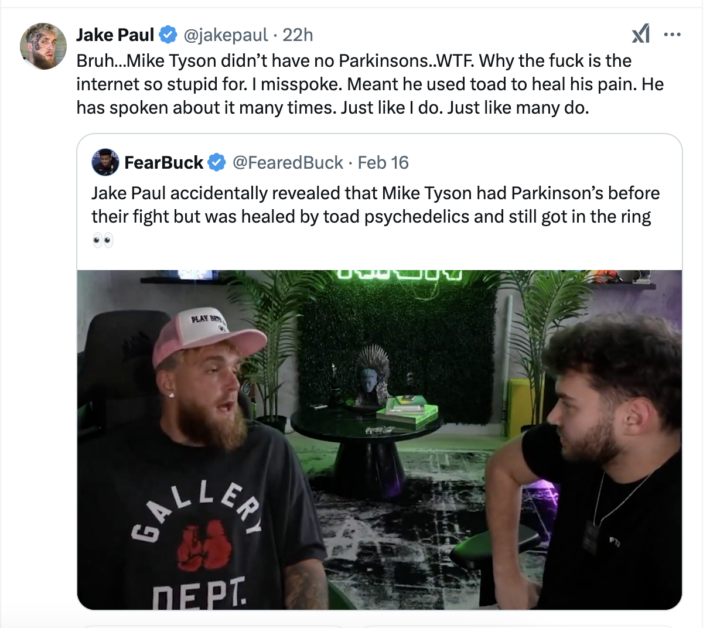This screenshot has height=628, width=710.
Task: Click FearBuck's blue verified badge
Action: (x=217, y=163)
